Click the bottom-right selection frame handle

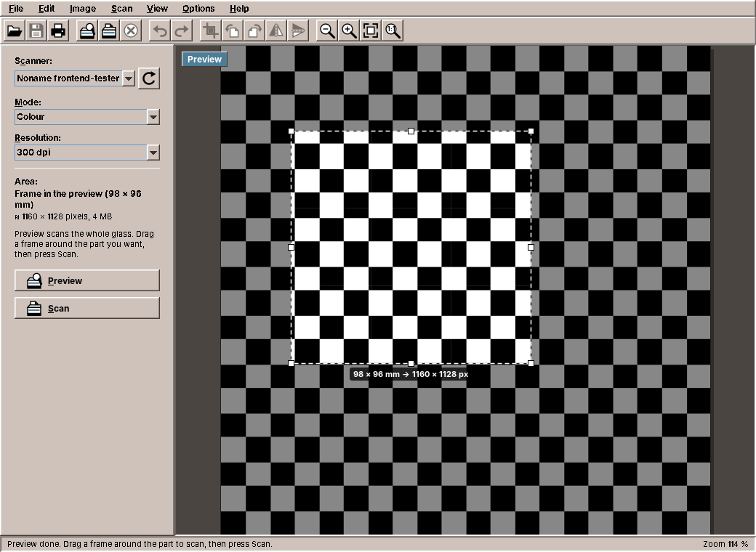point(531,363)
